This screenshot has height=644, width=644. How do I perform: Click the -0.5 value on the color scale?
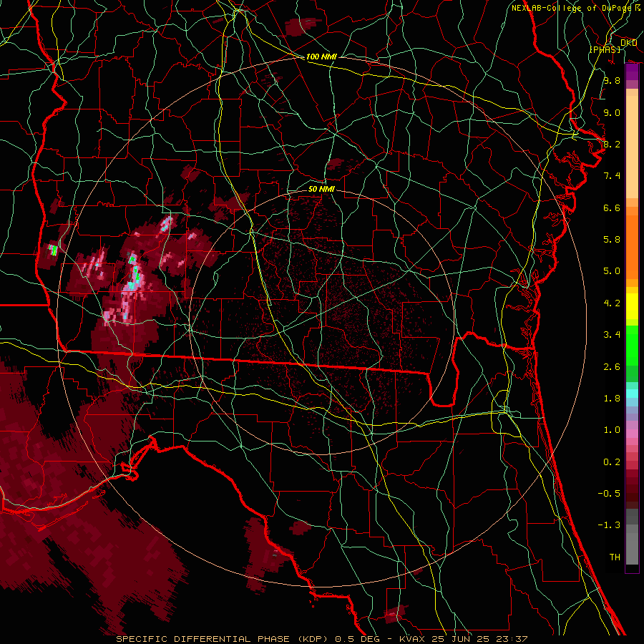pos(609,494)
